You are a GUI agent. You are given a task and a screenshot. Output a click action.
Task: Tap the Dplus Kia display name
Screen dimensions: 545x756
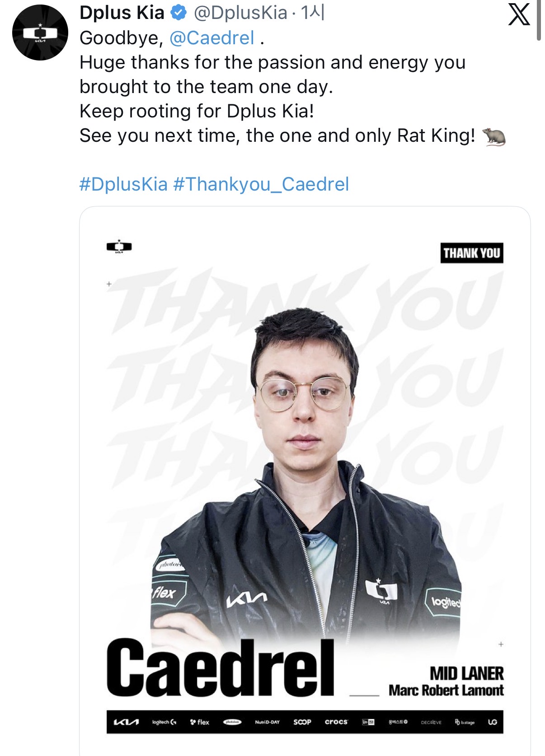pos(122,13)
